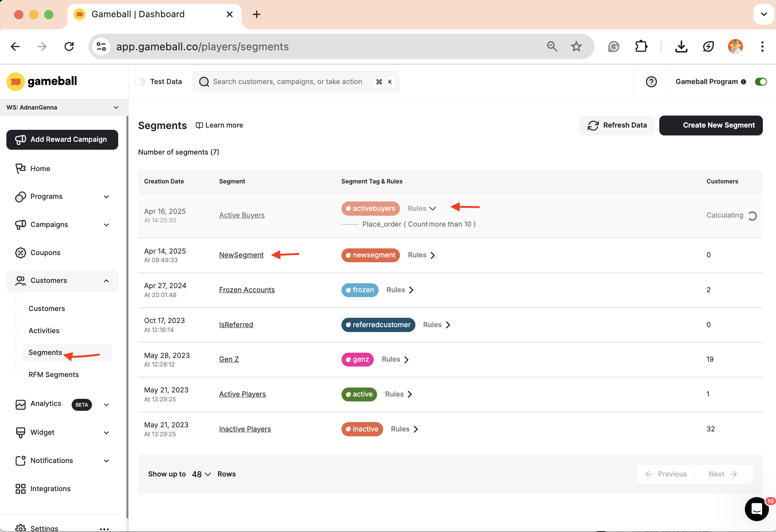Viewport: 776px width, 532px height.
Task: Open the Intercom chat bubble icon
Action: tap(756, 509)
